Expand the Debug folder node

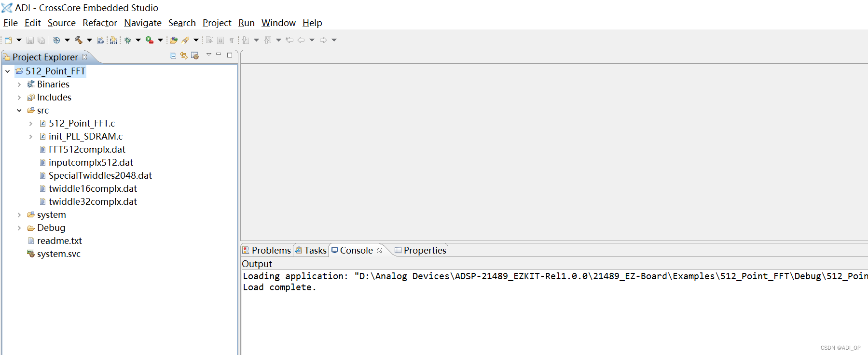pos(19,228)
